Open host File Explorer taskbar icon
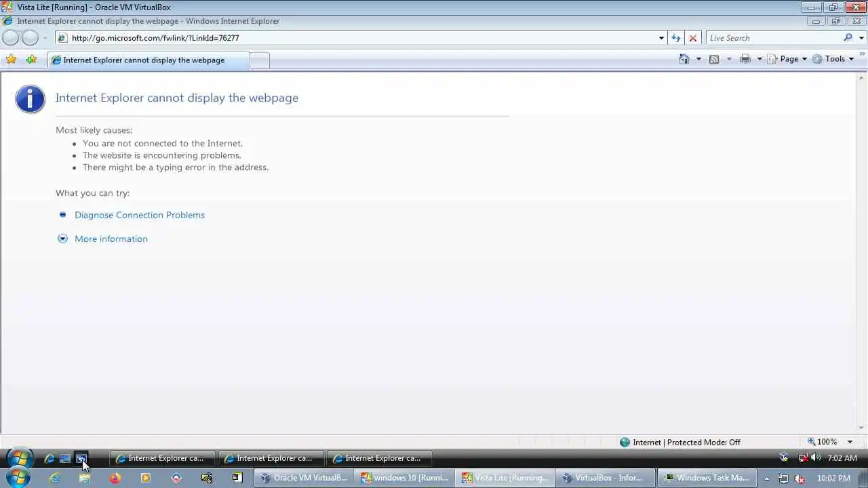This screenshot has width=868, height=488. [x=85, y=478]
